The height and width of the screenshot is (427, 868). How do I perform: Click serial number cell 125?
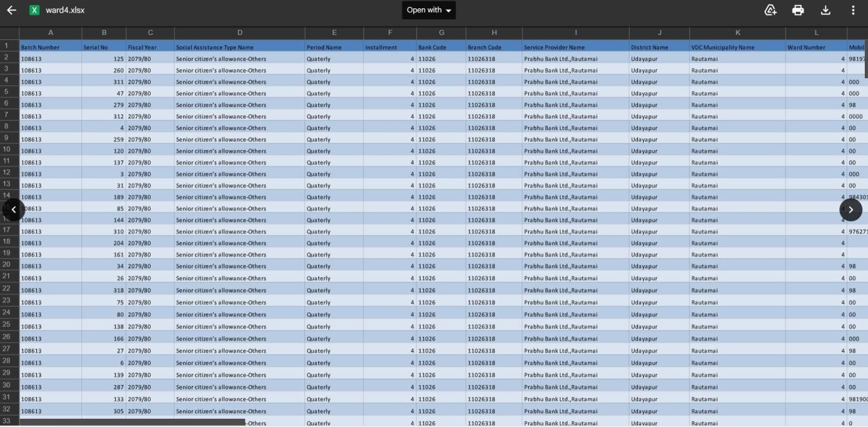pyautogui.click(x=104, y=58)
